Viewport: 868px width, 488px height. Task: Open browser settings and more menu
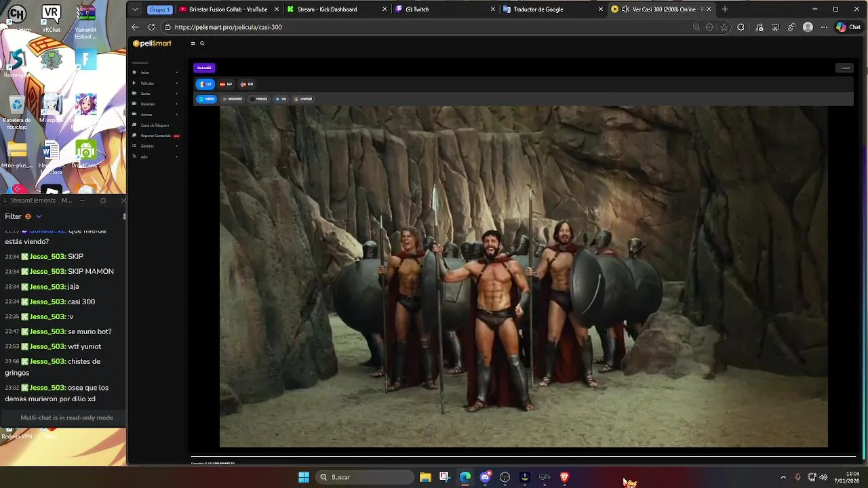[x=824, y=27]
